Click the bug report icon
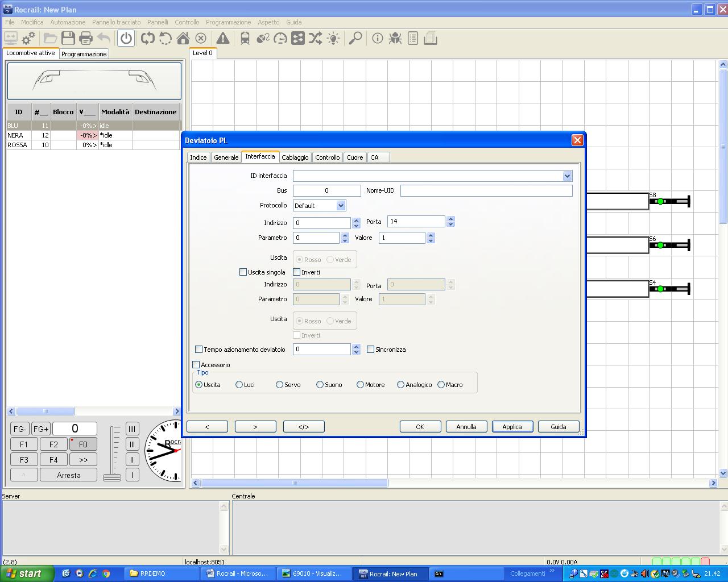 point(395,38)
